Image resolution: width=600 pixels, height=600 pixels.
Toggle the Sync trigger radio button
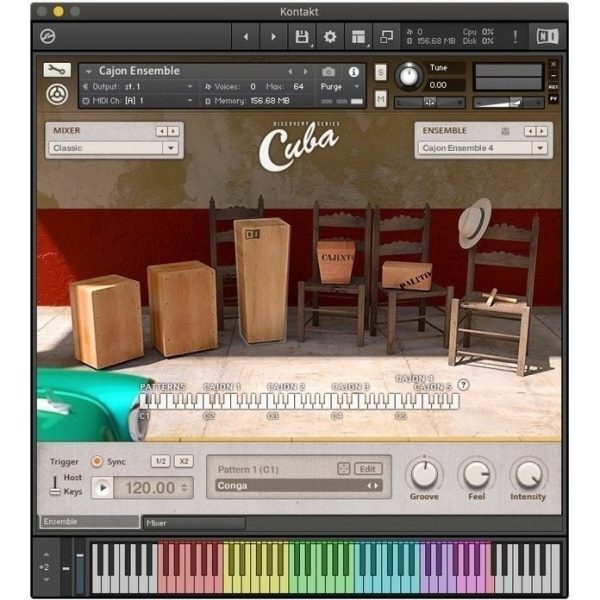(97, 461)
